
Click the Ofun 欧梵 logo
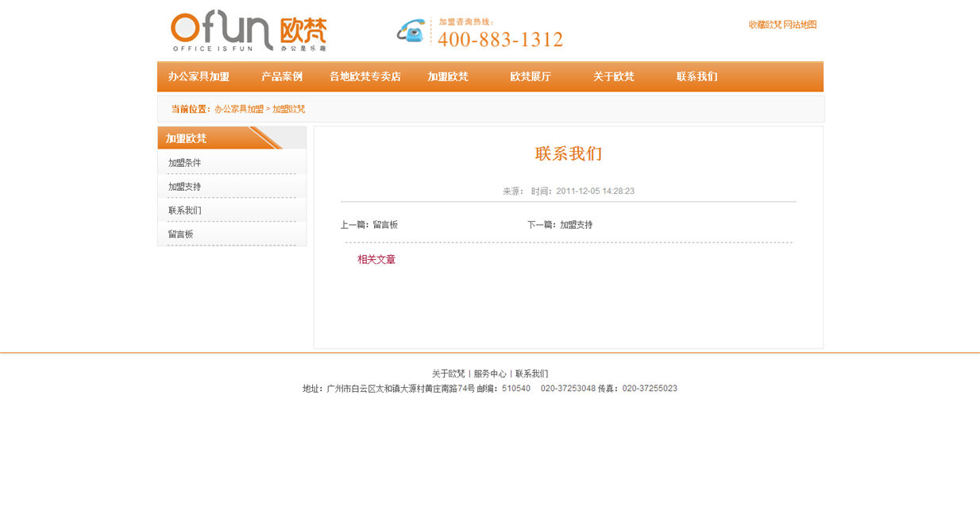249,33
